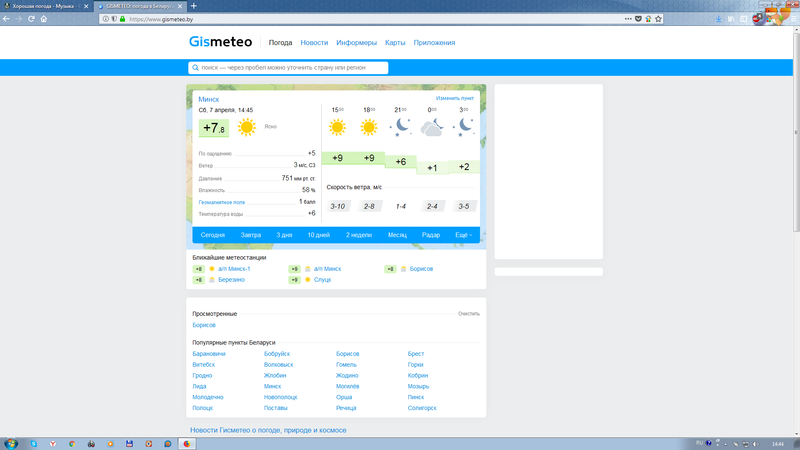Open Брест in popular locations
Screen dimensions: 800x450
coord(416,354)
